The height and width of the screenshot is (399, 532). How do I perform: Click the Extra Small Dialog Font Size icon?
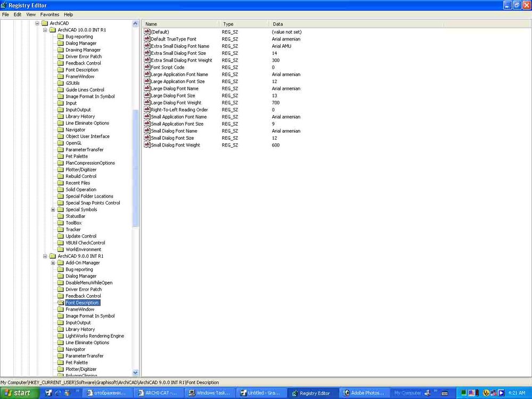pyautogui.click(x=147, y=53)
